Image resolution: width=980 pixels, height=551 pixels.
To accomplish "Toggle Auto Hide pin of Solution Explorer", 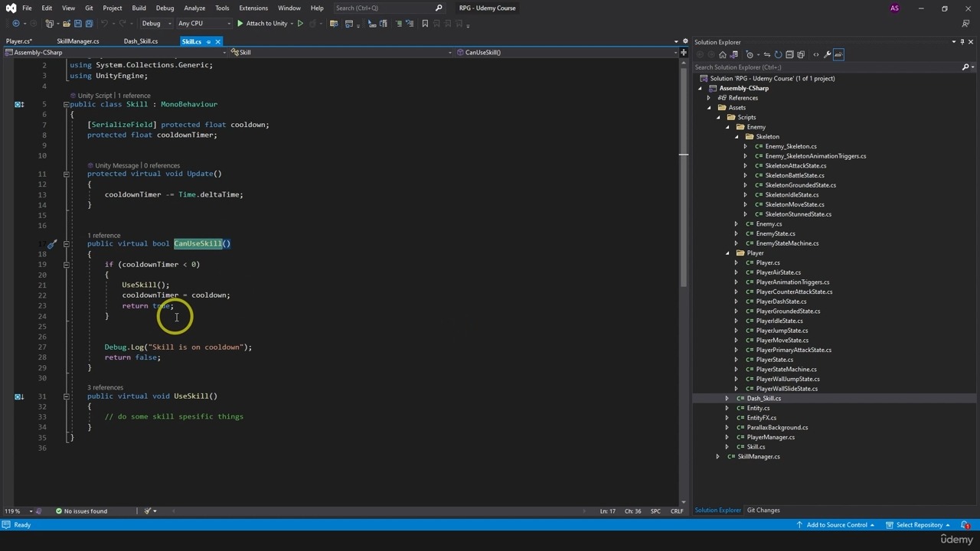I will pos(962,42).
